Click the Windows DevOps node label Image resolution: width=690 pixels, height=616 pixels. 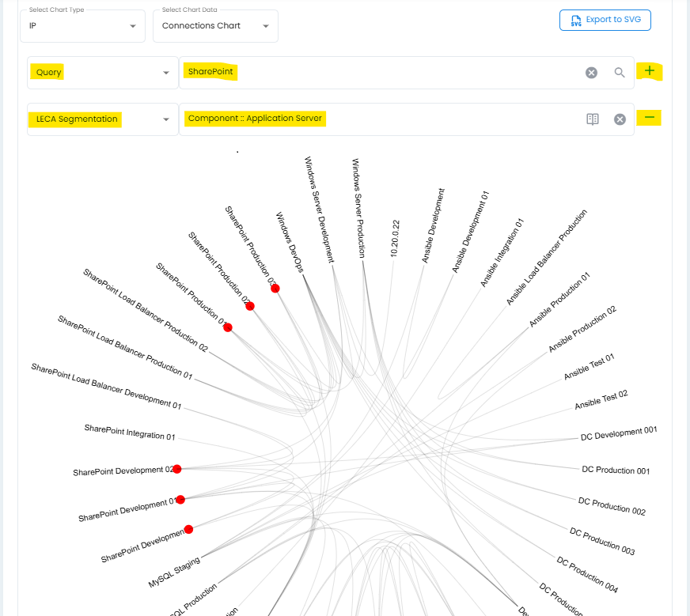coord(290,240)
